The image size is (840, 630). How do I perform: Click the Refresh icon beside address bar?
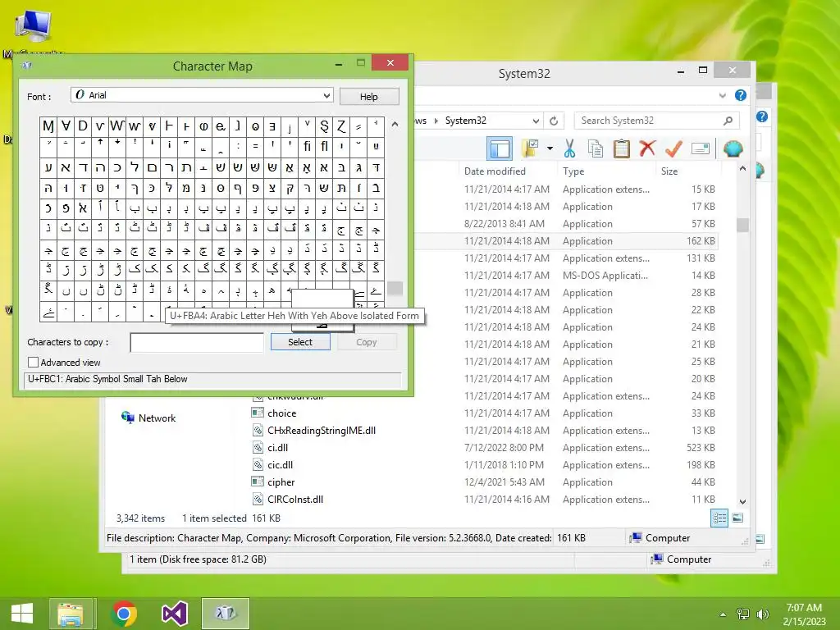(x=554, y=121)
